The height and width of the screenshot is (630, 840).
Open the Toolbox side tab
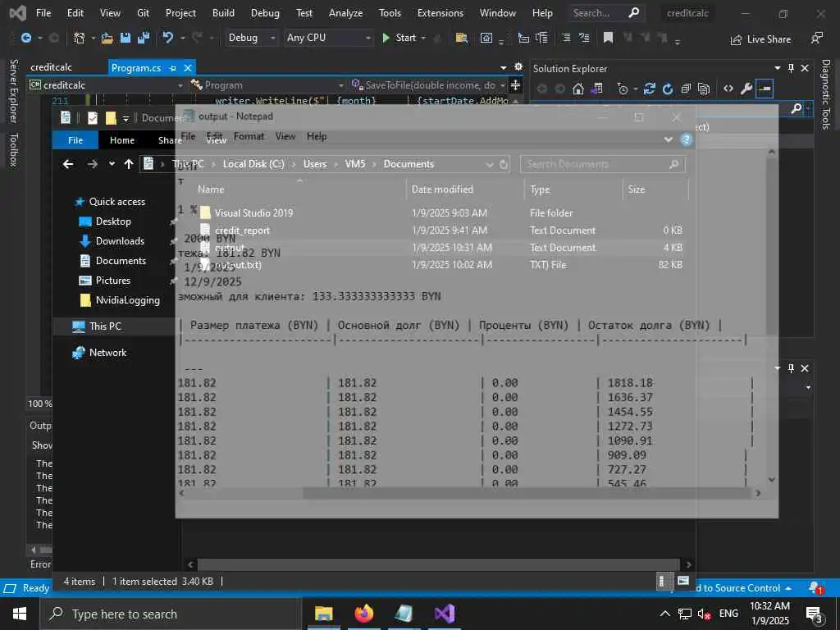click(14, 150)
